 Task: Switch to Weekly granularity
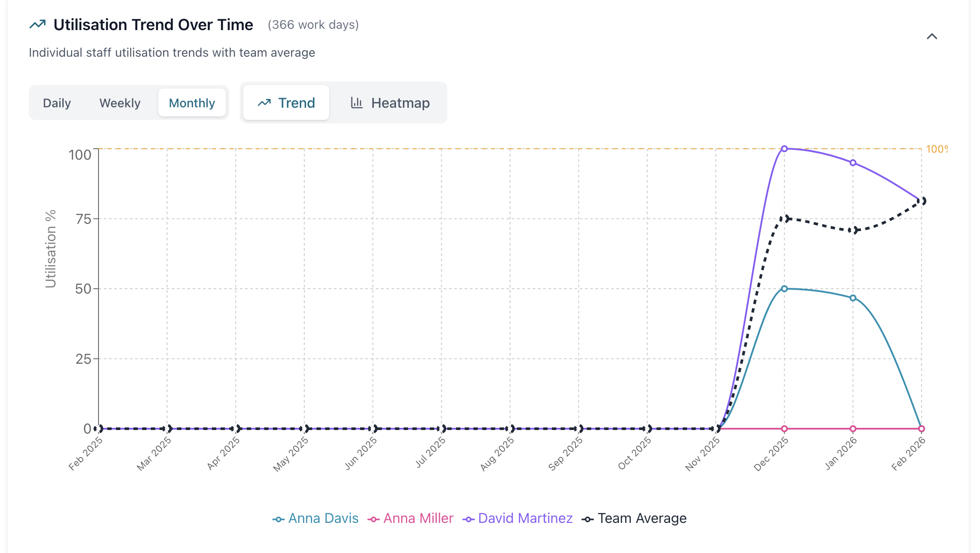click(120, 103)
